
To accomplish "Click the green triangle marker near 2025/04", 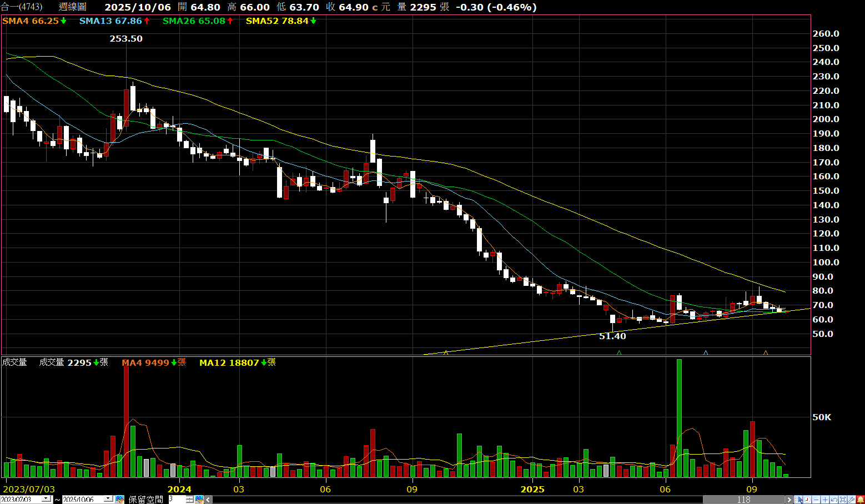I will pyautogui.click(x=619, y=352).
